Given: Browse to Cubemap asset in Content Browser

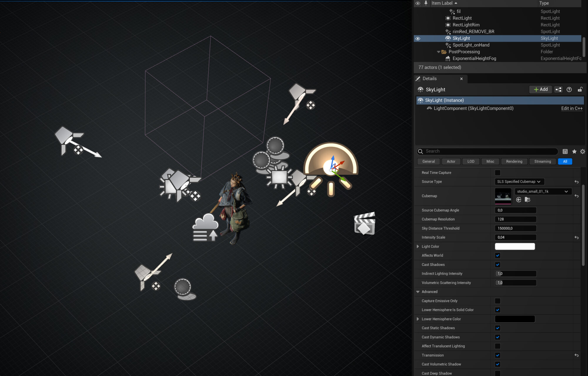Looking at the screenshot, I should [527, 200].
